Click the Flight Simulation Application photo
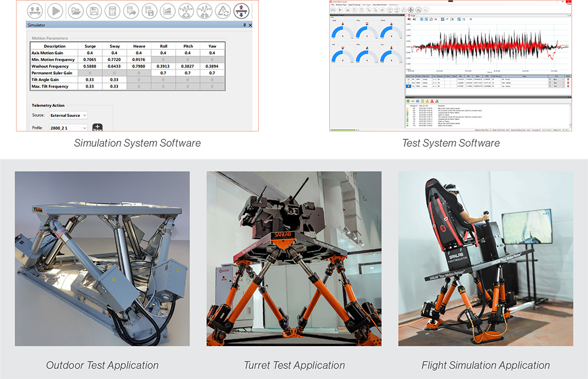This screenshot has width=588, height=379. pos(485,259)
